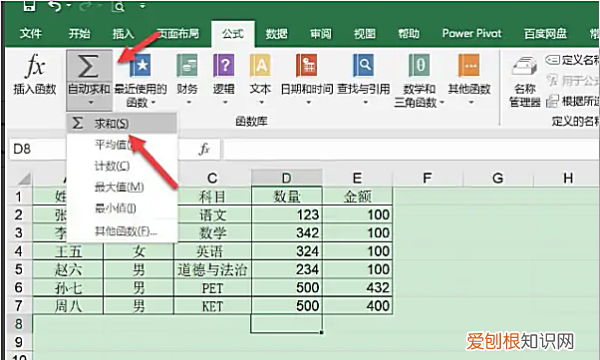600x360 pixels.
Task: Click cell E6 with value 432
Action: click(x=357, y=287)
